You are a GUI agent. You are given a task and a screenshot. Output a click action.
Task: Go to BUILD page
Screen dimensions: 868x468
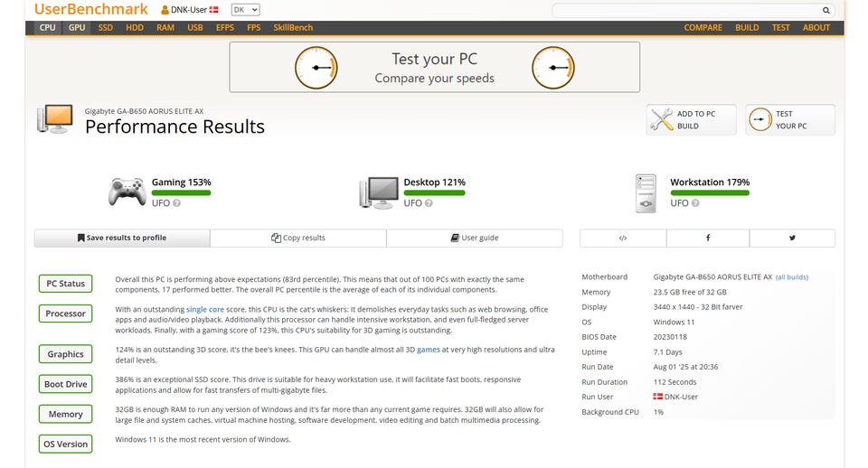tap(747, 28)
